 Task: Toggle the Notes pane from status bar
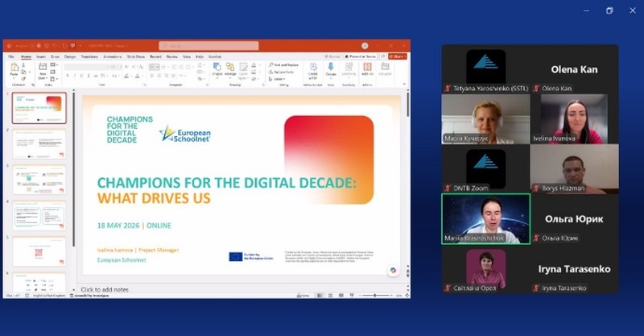pos(303,295)
